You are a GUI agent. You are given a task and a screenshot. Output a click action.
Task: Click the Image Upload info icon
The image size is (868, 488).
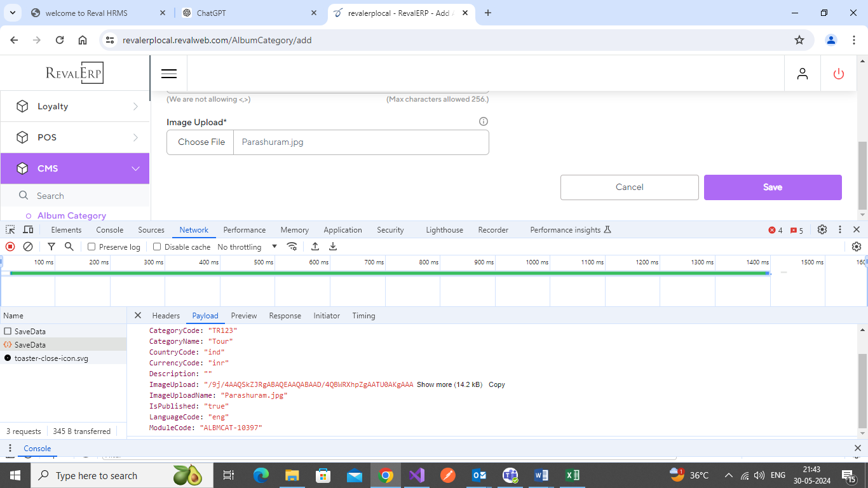coord(483,121)
